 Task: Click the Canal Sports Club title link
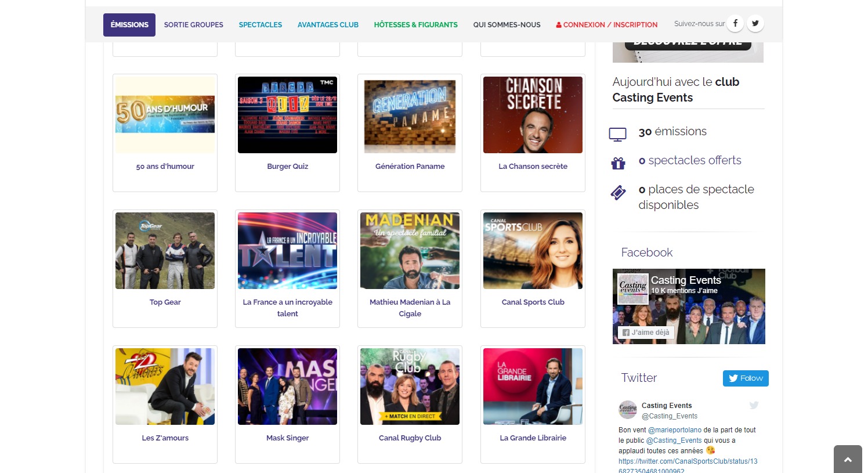533,302
